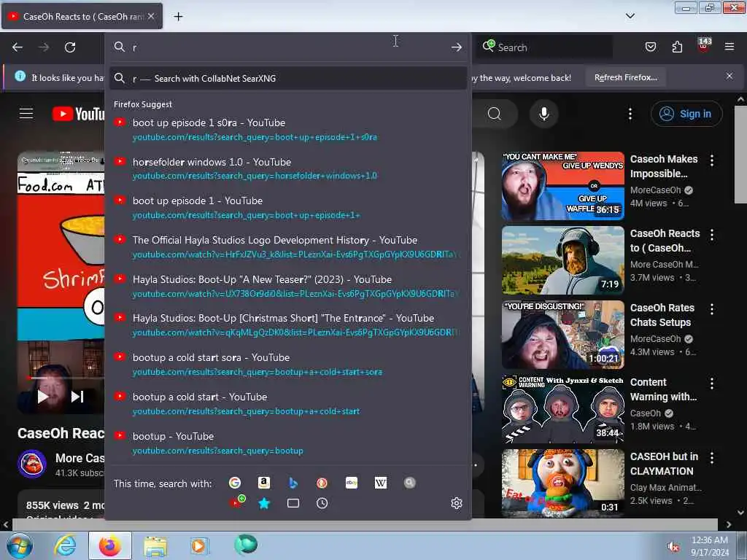The width and height of the screenshot is (747, 560).
Task: Open options for CaseOh Rates Chats Setups
Action: coord(712,308)
